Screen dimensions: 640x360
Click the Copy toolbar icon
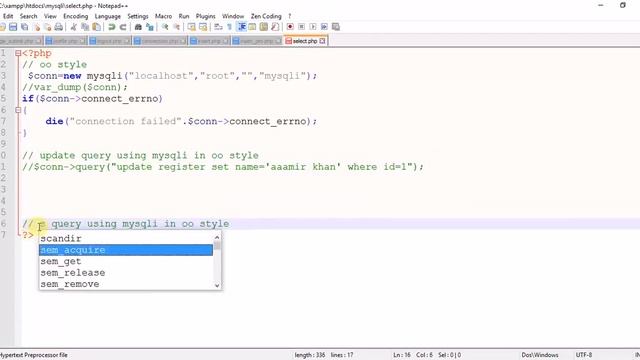[x=85, y=27]
